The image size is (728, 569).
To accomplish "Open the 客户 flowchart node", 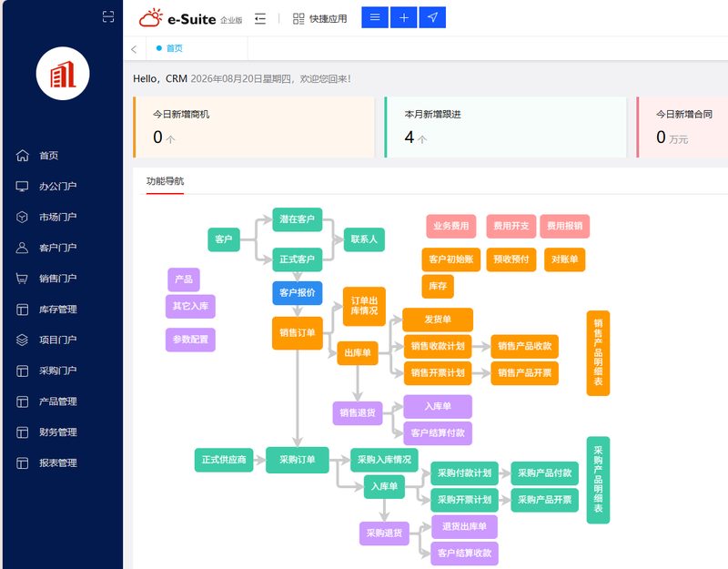I will (224, 239).
